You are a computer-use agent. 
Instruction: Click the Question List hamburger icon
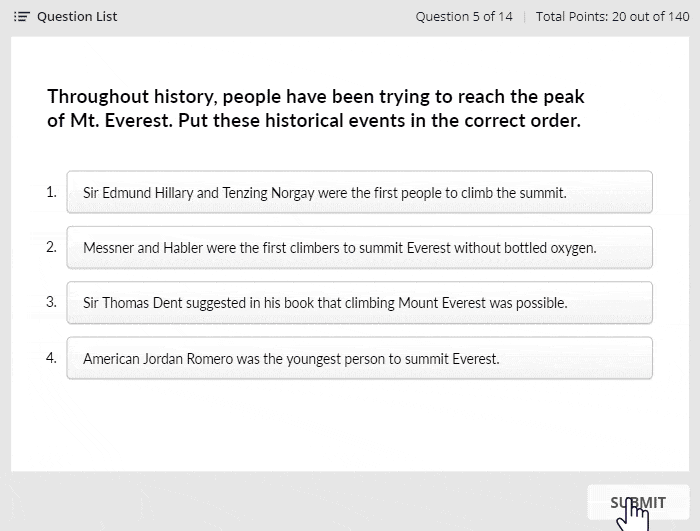tap(21, 17)
